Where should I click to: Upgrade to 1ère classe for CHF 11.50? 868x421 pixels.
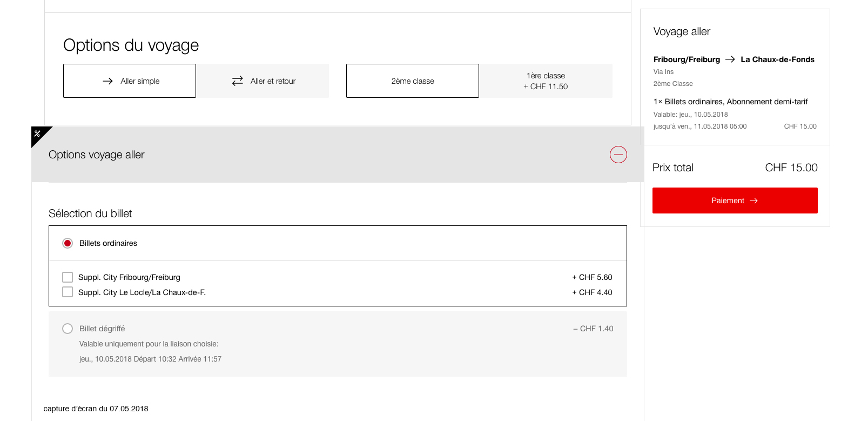click(x=546, y=81)
